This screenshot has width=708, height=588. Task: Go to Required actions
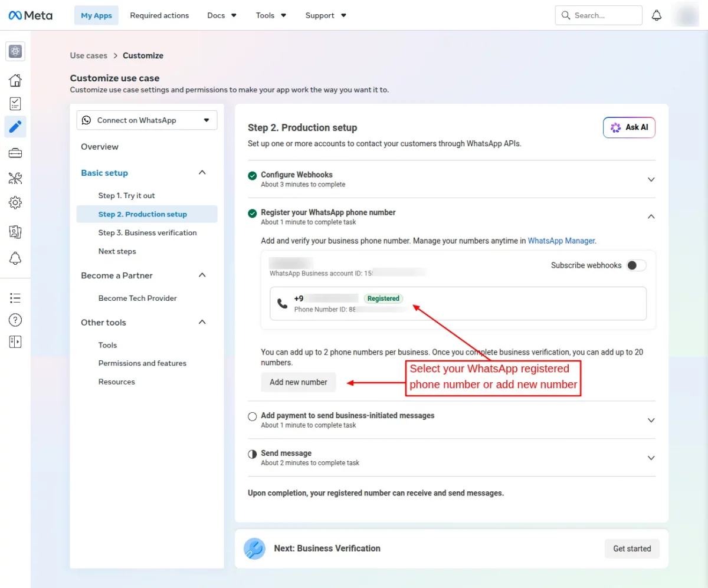[159, 15]
